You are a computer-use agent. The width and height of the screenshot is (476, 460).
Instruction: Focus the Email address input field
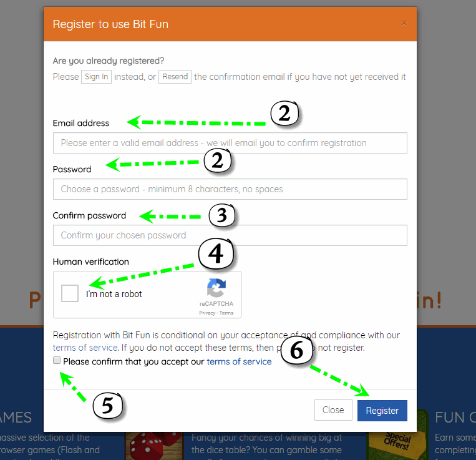230,143
